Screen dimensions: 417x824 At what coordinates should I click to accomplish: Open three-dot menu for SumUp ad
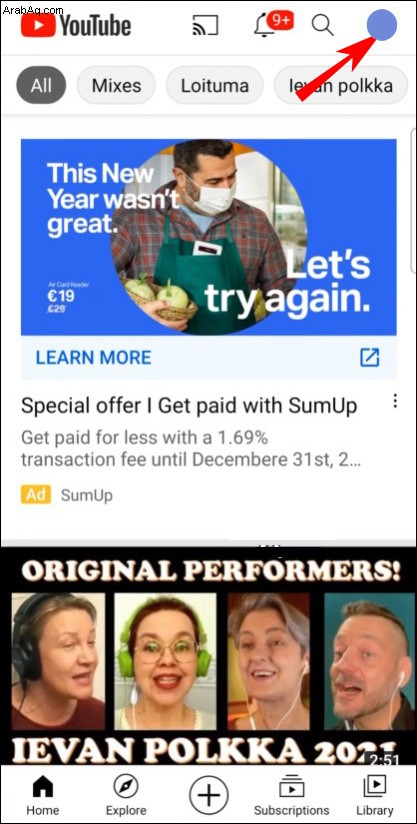395,402
